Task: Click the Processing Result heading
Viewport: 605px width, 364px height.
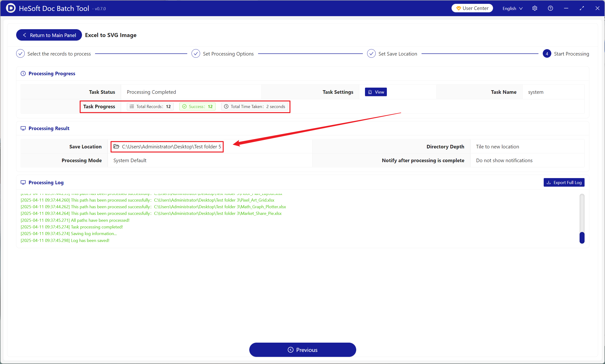Action: point(49,128)
